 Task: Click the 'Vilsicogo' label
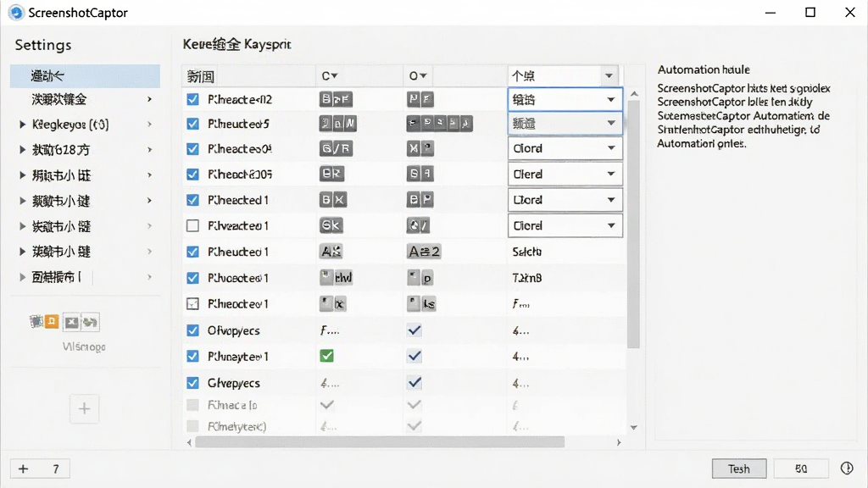pyautogui.click(x=84, y=347)
